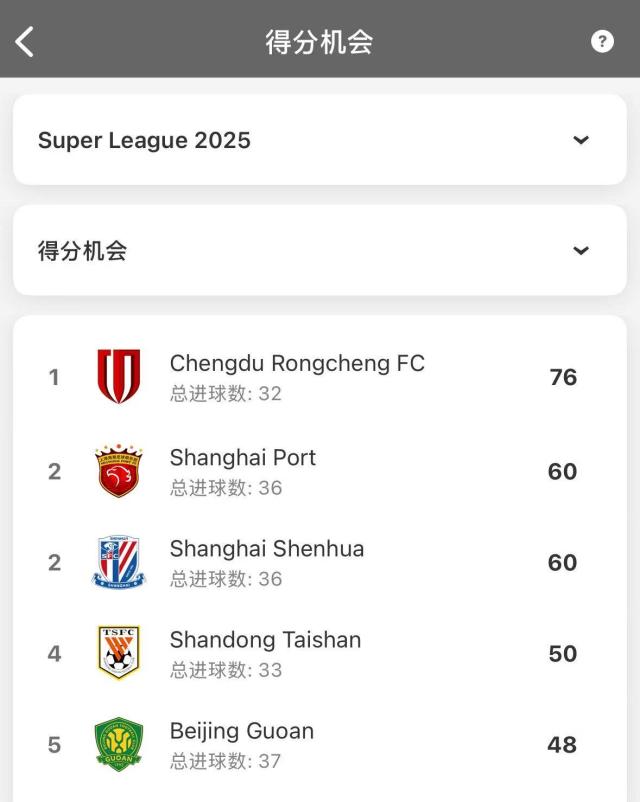Open Shandong Taishan team name
This screenshot has height=802, width=640.
[x=265, y=640]
